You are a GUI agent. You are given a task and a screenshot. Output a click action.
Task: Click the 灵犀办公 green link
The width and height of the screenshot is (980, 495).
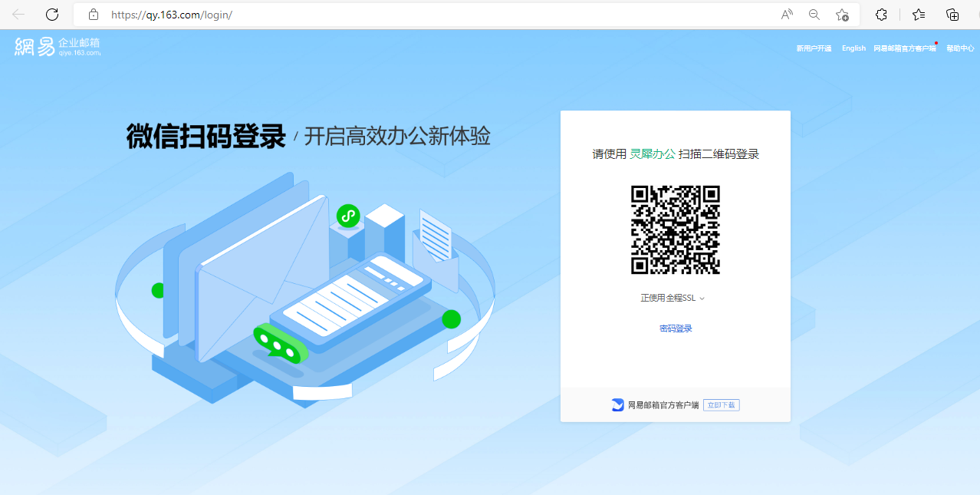click(653, 154)
